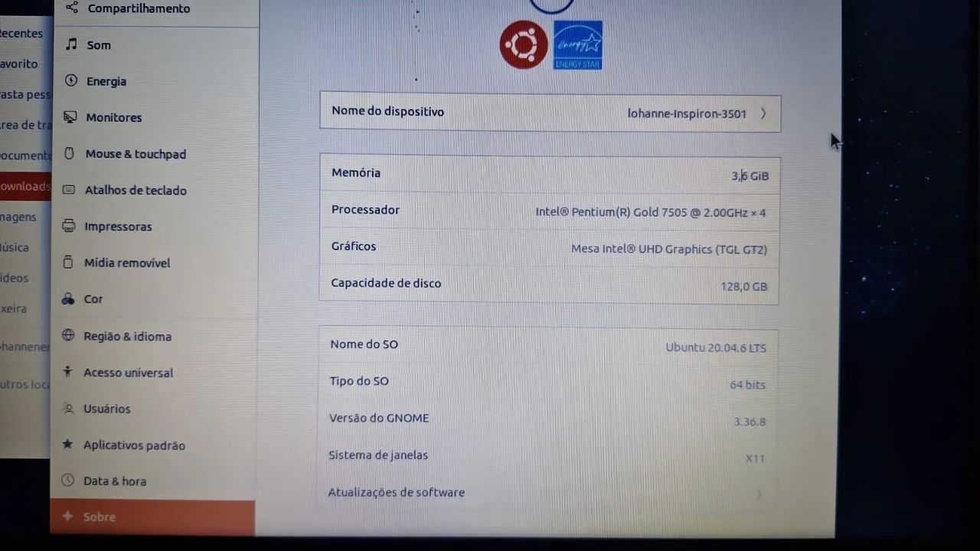The height and width of the screenshot is (551, 980).
Task: Open the Compartilhamento settings panel
Action: point(155,9)
